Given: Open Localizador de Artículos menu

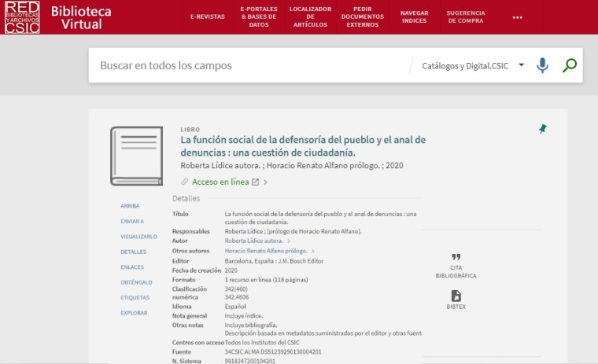Looking at the screenshot, I should 310,17.
